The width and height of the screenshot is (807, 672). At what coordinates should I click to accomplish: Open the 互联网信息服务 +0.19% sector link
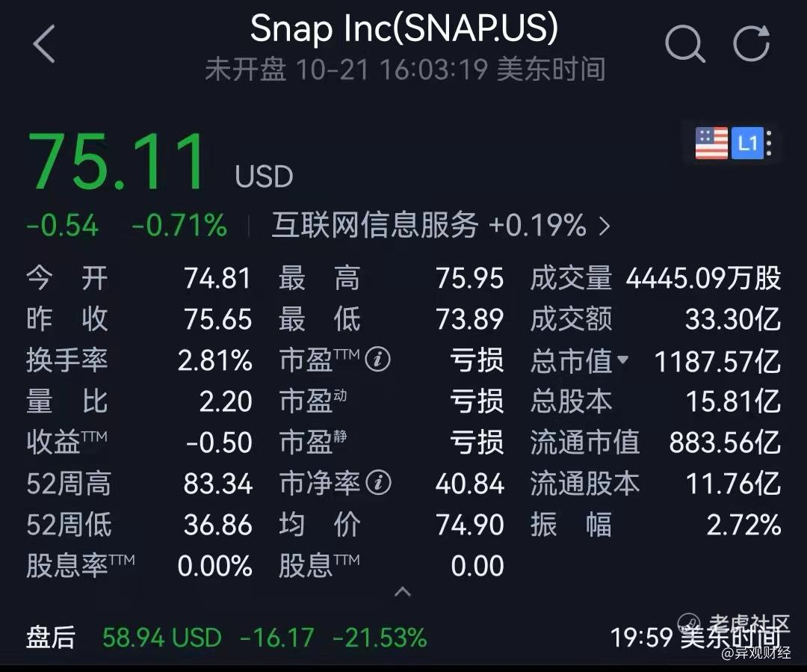[x=441, y=226]
